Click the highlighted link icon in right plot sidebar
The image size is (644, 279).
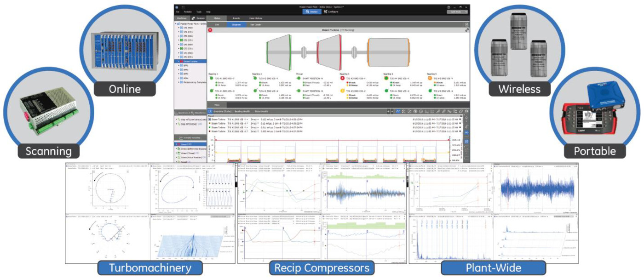466,132
